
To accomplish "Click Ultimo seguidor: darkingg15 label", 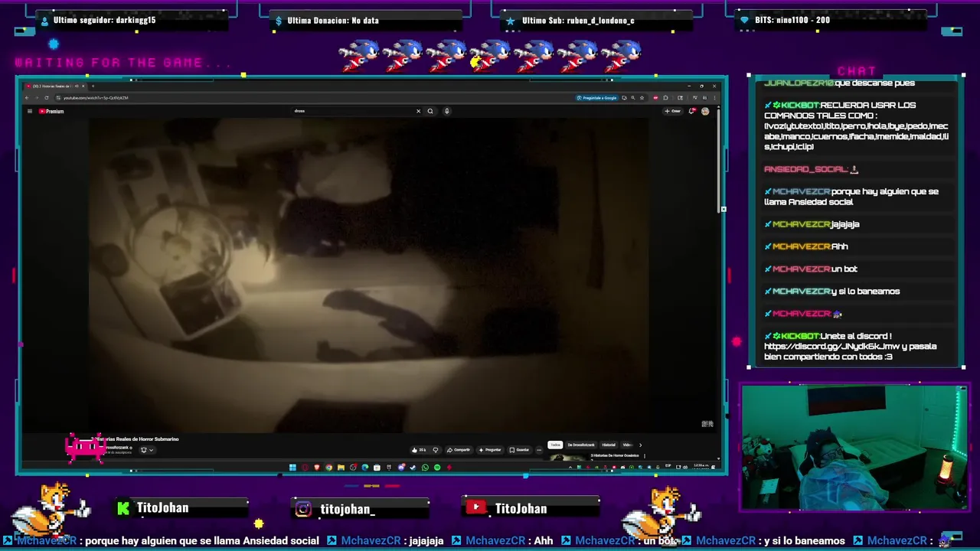I will pyautogui.click(x=104, y=20).
